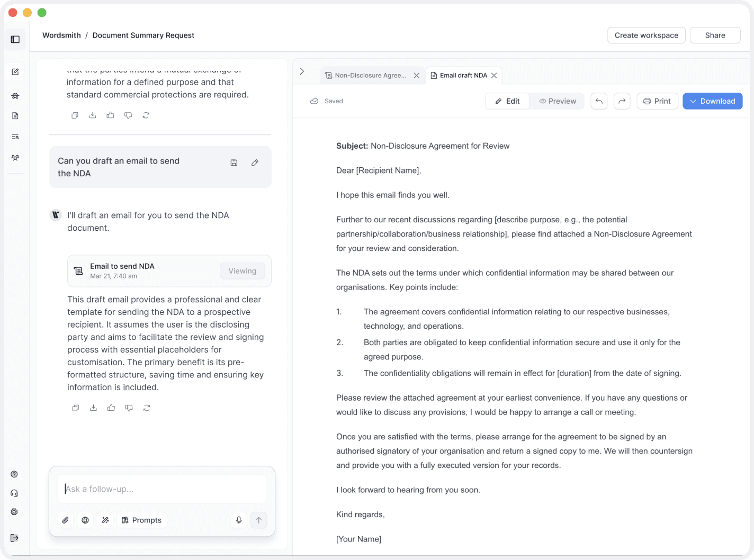Close the Email draft NDA tab
This screenshot has height=560, width=754.
click(494, 76)
